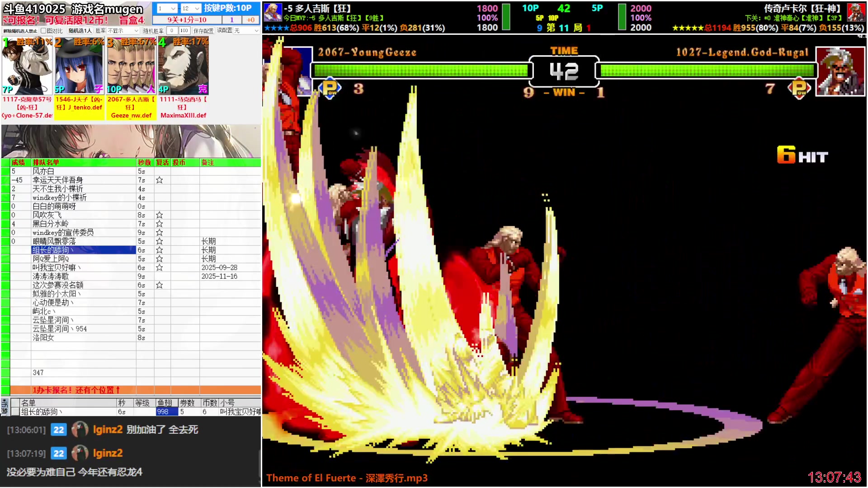
Task: Click 解除随机选人禁止 button
Action: (x=20, y=31)
